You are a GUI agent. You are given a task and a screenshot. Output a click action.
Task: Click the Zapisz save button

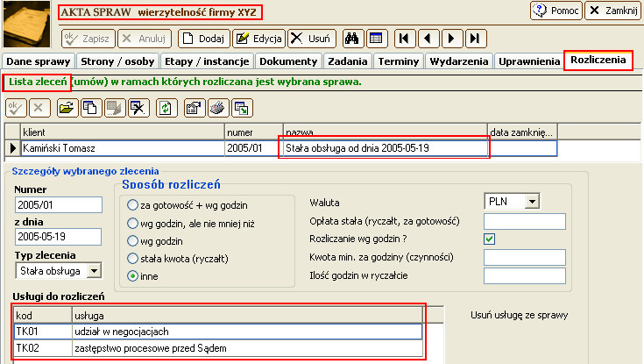pyautogui.click(x=88, y=39)
